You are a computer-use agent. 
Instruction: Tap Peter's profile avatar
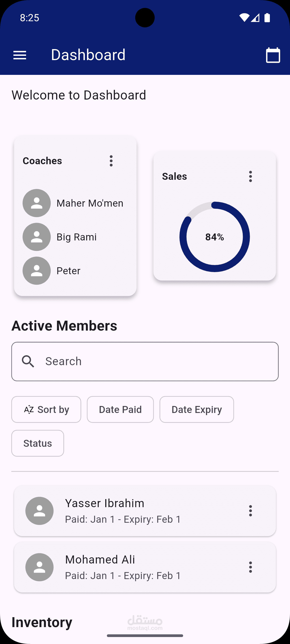coord(37,271)
